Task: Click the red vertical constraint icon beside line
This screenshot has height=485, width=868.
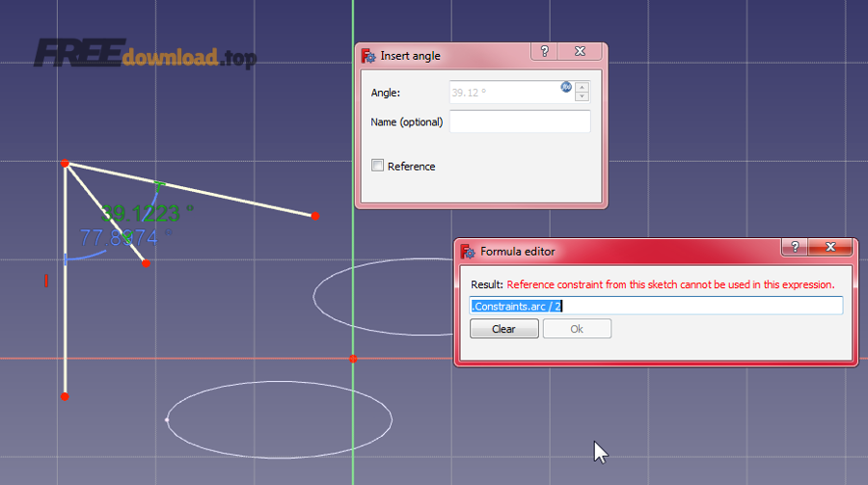Action: tap(45, 281)
